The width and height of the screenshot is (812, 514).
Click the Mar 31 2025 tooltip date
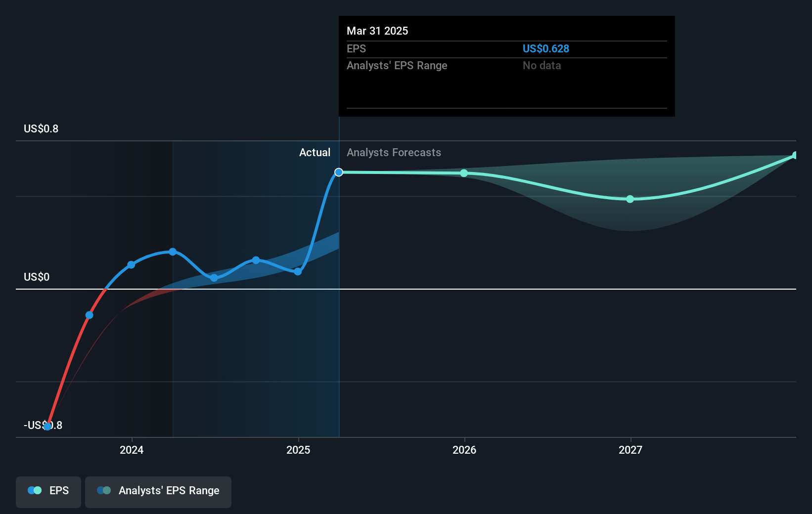(377, 31)
